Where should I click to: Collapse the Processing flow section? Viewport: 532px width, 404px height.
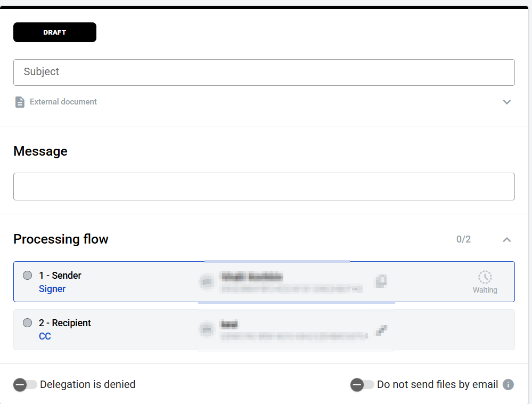(x=506, y=239)
